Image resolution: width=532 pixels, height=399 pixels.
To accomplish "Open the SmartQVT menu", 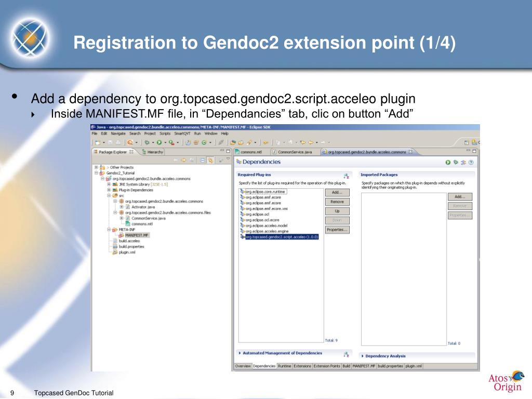I will coord(182,134).
